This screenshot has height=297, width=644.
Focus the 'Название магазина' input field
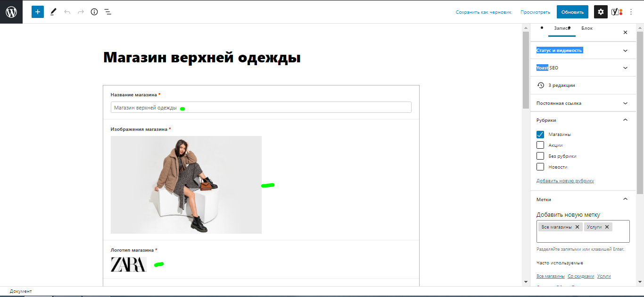(x=261, y=107)
